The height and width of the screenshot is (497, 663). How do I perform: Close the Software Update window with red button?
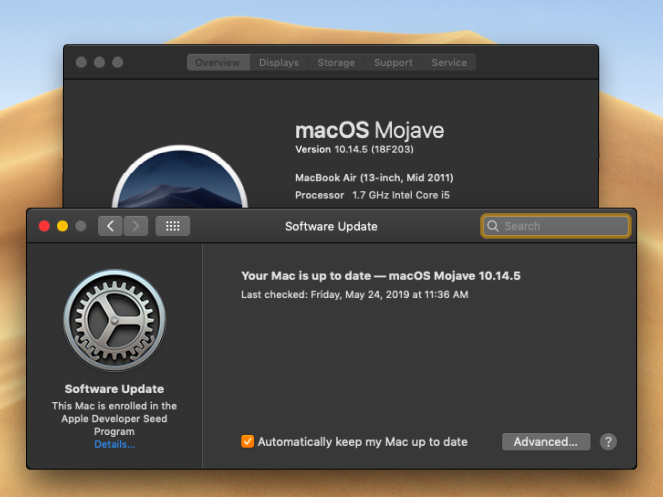(x=44, y=226)
